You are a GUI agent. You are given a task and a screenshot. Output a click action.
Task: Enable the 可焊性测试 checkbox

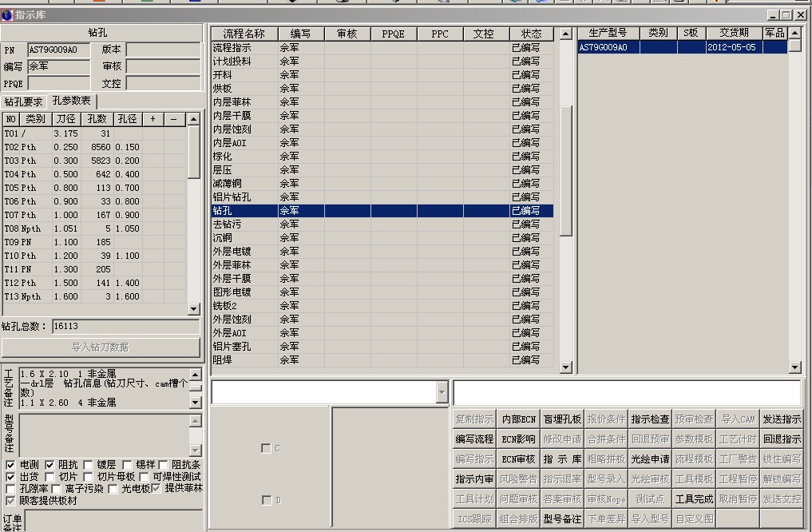tap(144, 477)
